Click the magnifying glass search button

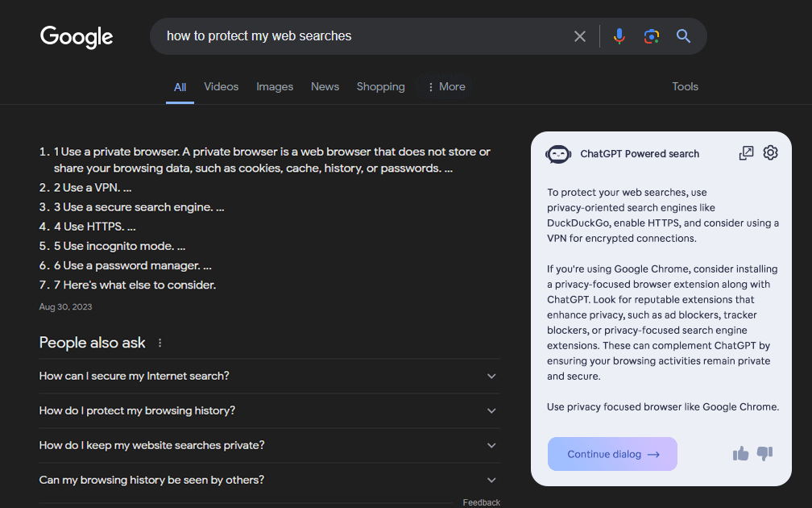tap(684, 36)
